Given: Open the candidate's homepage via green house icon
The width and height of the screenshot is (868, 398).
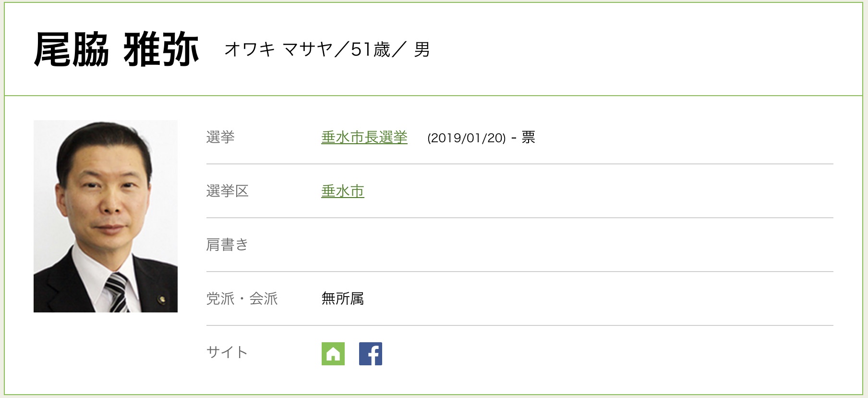Looking at the screenshot, I should click(x=333, y=354).
